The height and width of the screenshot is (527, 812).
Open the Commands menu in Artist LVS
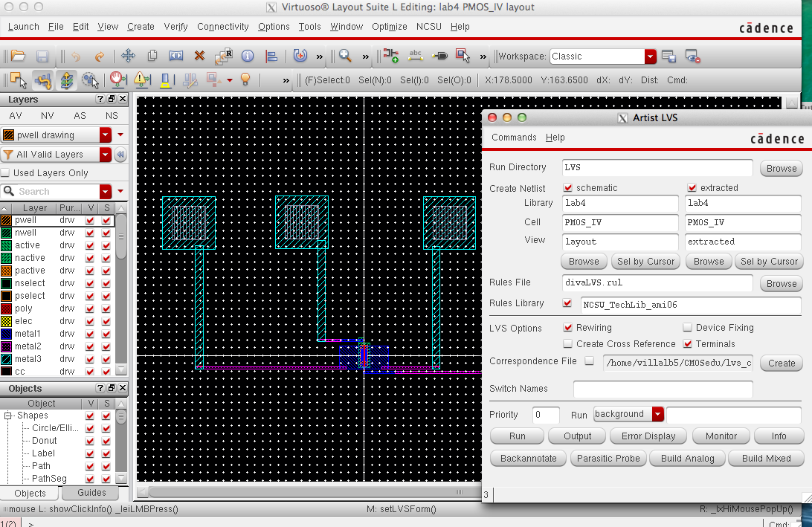(514, 138)
